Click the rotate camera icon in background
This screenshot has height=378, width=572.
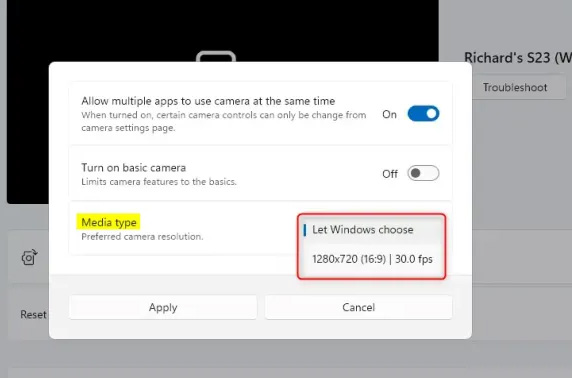[x=29, y=258]
